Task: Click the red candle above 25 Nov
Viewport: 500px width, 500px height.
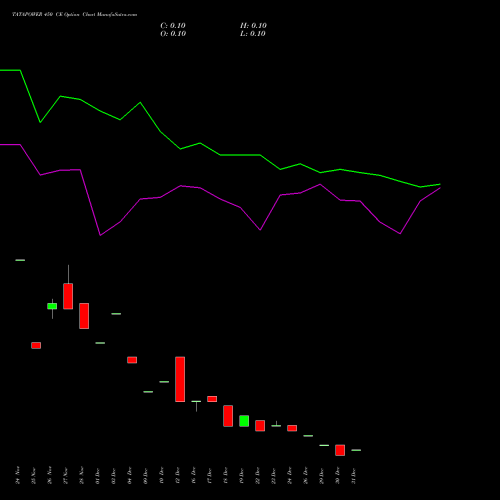Action: click(x=36, y=345)
